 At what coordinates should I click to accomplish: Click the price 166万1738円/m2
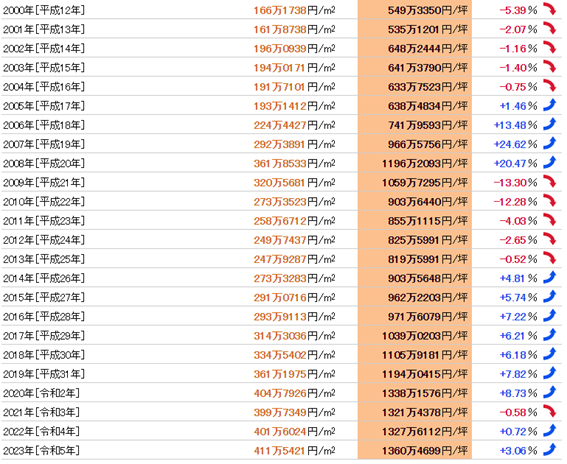point(294,10)
